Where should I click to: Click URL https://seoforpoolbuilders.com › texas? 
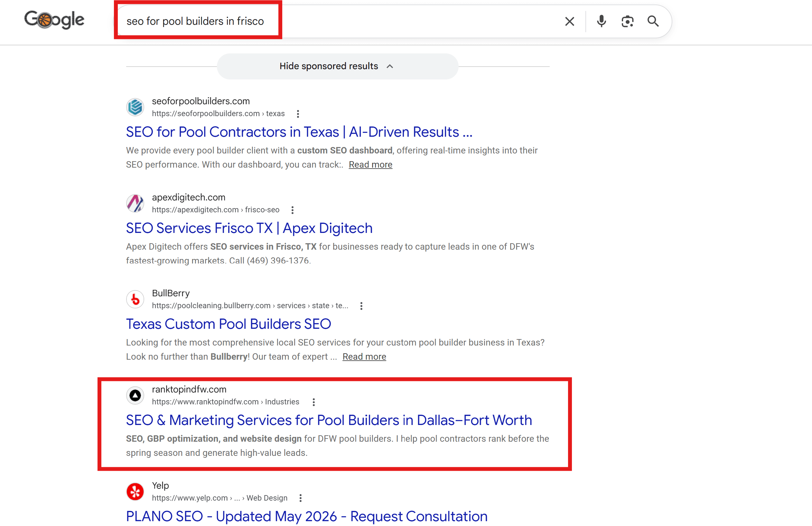coord(218,114)
